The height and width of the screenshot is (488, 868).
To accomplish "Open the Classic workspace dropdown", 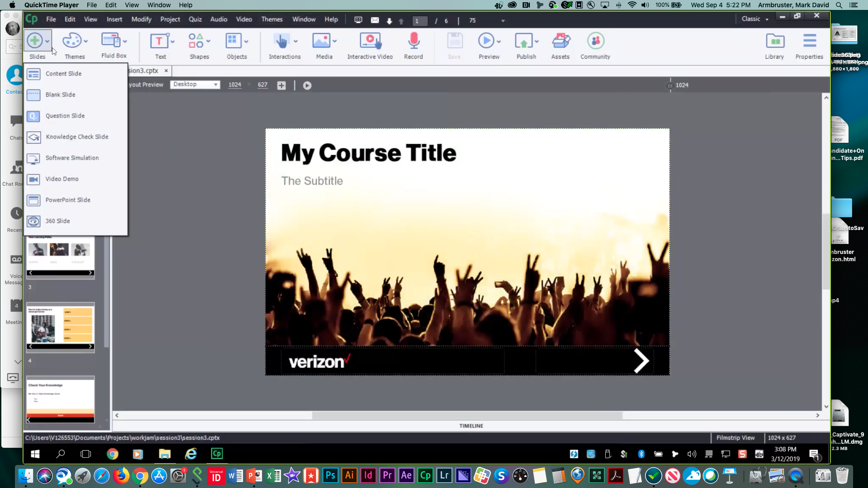I will coord(755,19).
